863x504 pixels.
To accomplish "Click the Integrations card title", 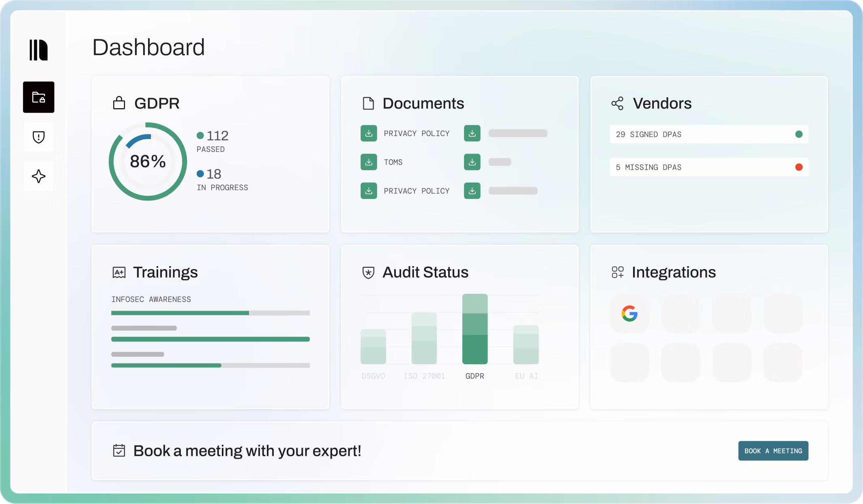I will coord(674,272).
